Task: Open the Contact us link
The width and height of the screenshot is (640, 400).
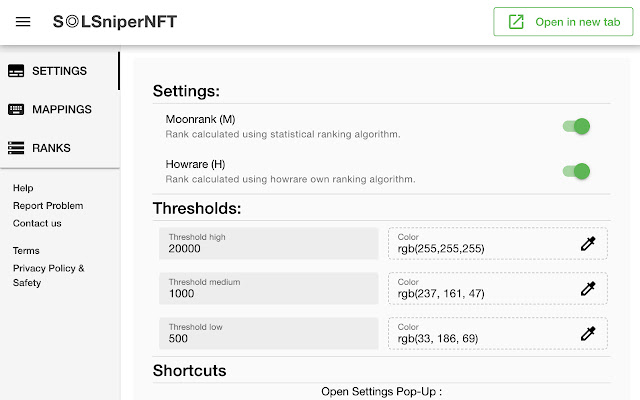Action: pos(37,223)
